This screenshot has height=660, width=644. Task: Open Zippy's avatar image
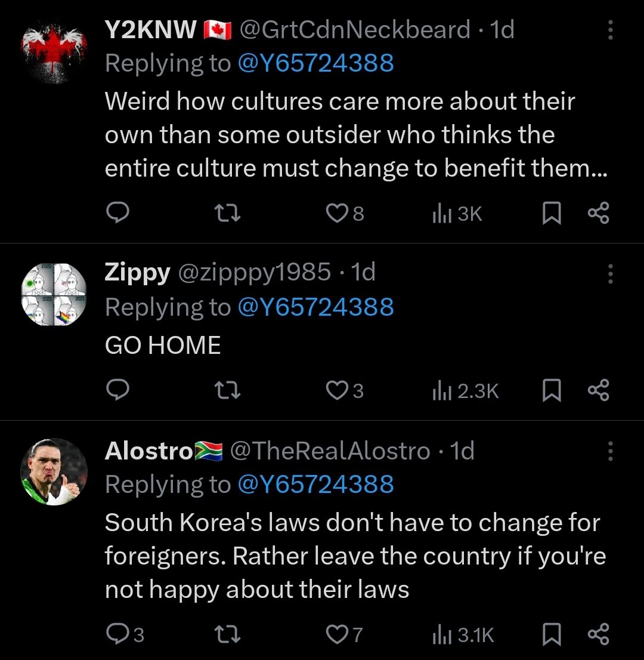click(x=54, y=292)
